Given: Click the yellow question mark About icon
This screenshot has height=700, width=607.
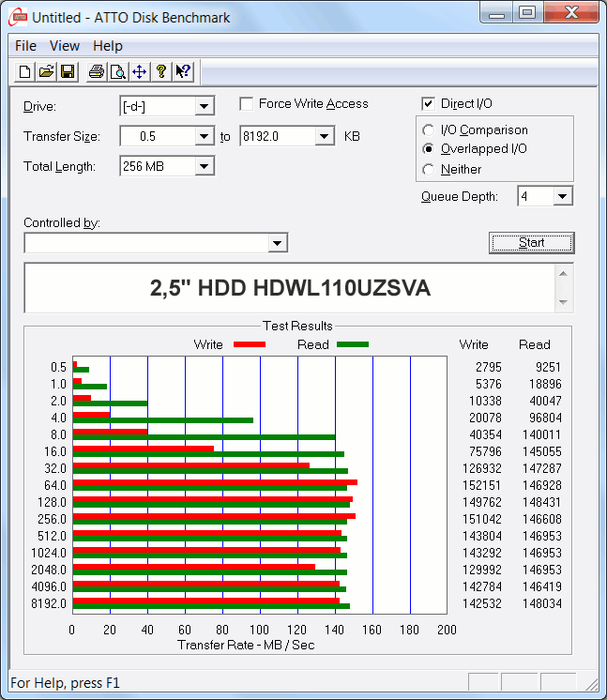Looking at the screenshot, I should click(x=161, y=71).
